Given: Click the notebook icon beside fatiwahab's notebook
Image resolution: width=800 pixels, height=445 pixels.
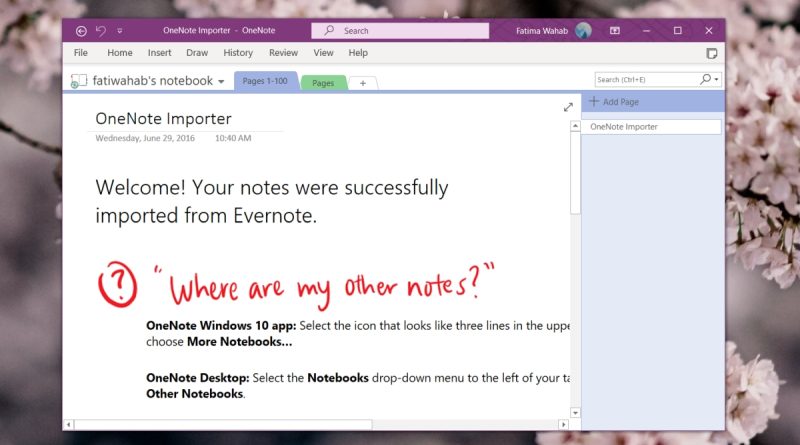Looking at the screenshot, I should (x=79, y=81).
